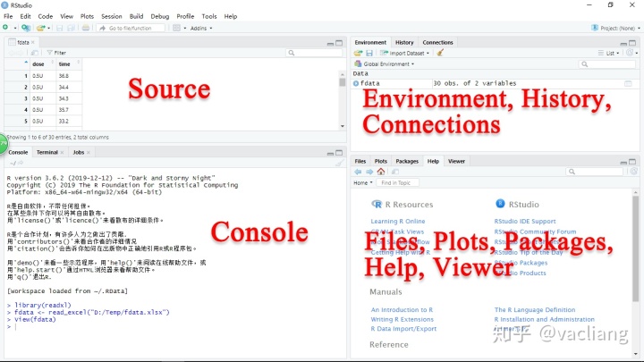644x362 pixels.
Task: Create a new file with the green plus icon
Action: pos(5,28)
